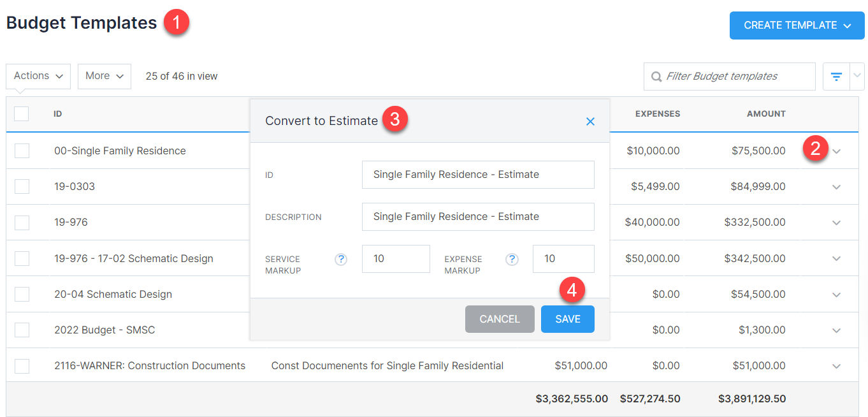Open Service Markup help tooltip icon
Screen dimensions: 868x417
[341, 260]
